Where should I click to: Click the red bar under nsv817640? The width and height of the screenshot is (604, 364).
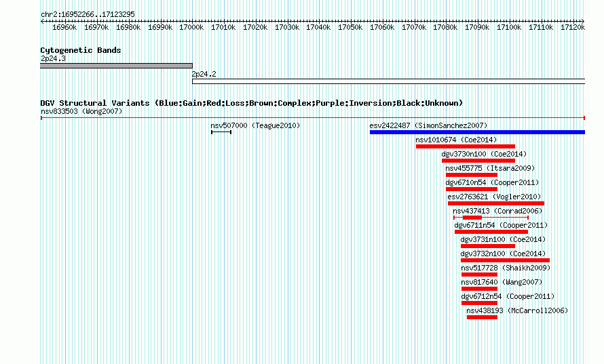coord(480,289)
